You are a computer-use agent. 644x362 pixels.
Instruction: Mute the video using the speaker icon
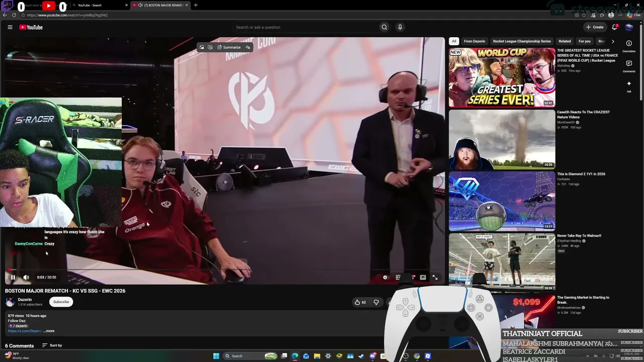(26, 277)
